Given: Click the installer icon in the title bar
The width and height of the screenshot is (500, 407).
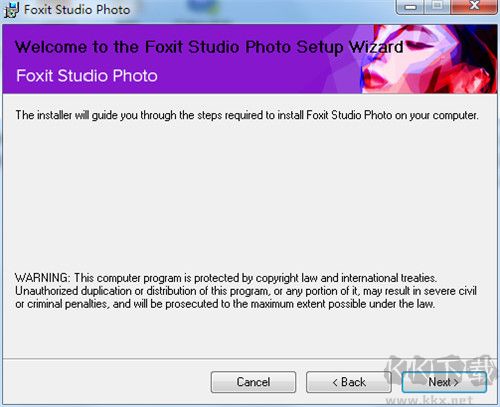Looking at the screenshot, I should click(x=11, y=10).
